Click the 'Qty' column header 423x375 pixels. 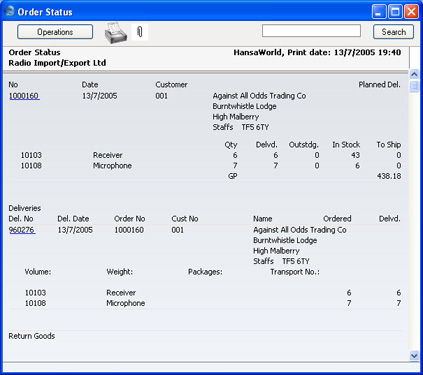pyautogui.click(x=231, y=145)
